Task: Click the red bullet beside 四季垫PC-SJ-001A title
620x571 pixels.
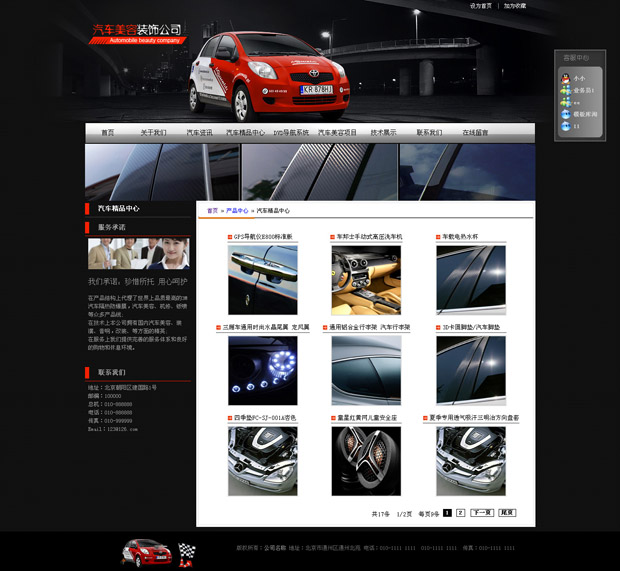Action: click(230, 418)
